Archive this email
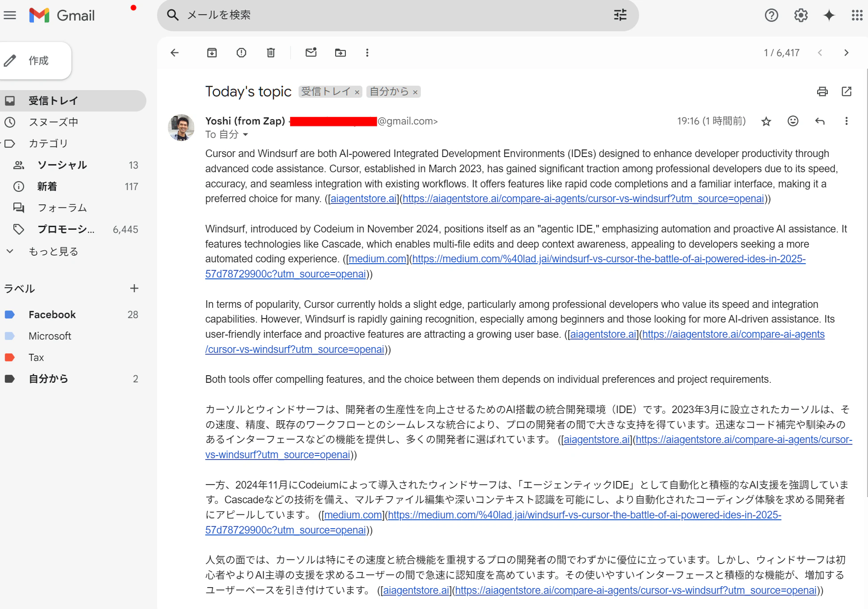 [x=212, y=53]
